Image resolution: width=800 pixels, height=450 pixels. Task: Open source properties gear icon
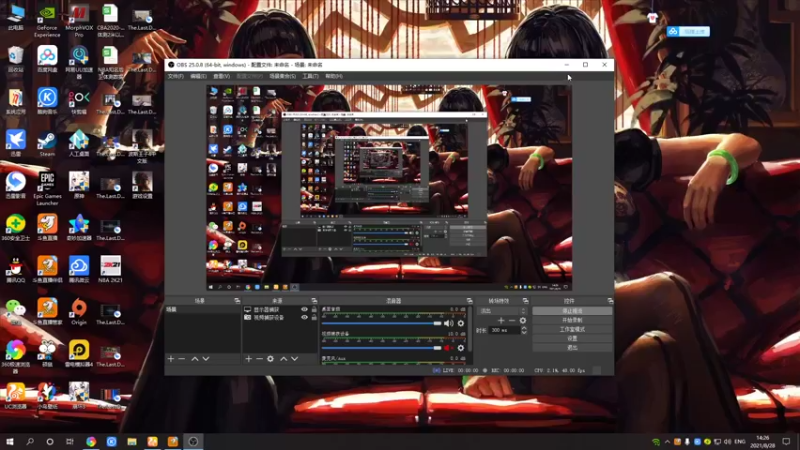point(270,359)
